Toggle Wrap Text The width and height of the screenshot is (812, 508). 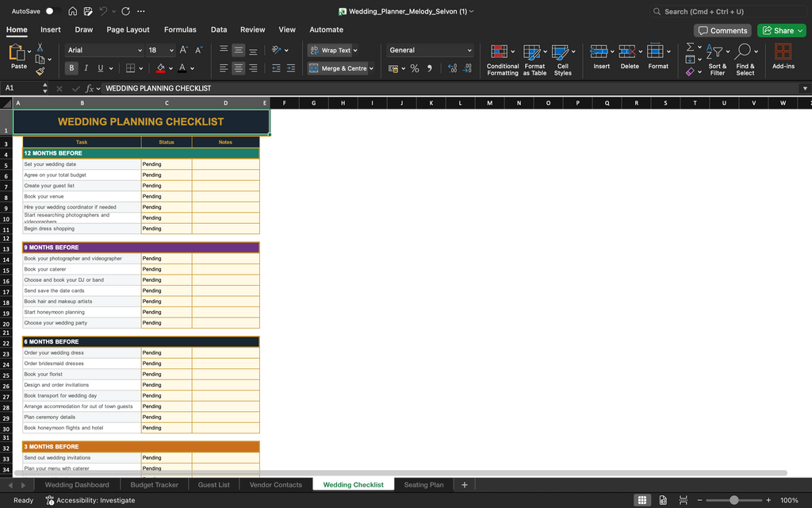click(x=331, y=50)
